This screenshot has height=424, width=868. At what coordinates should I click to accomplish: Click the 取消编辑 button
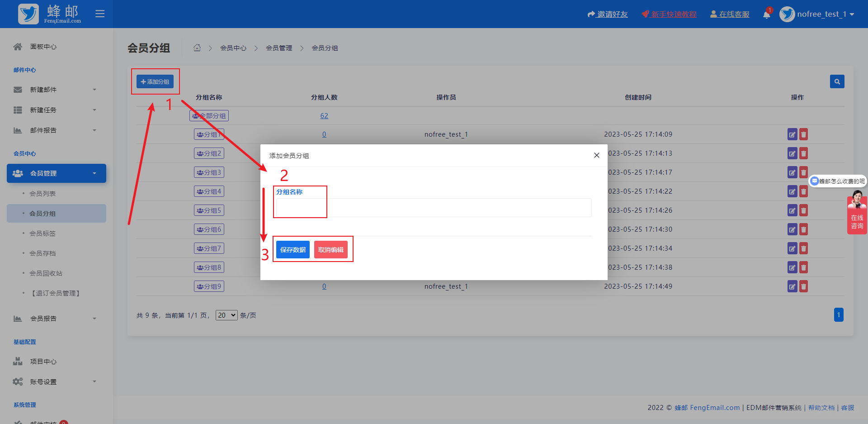point(330,250)
